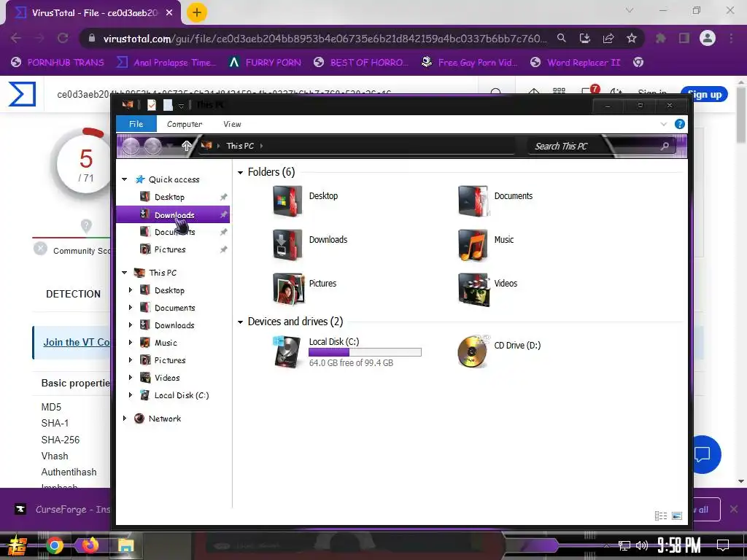The height and width of the screenshot is (560, 747).
Task: Expand Music under This PC
Action: tap(130, 343)
